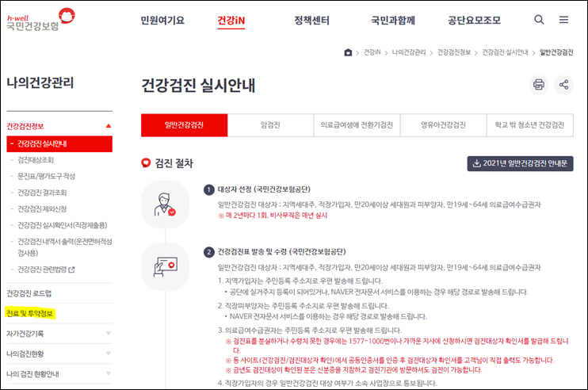Switch to the 암검진 tab

270,125
